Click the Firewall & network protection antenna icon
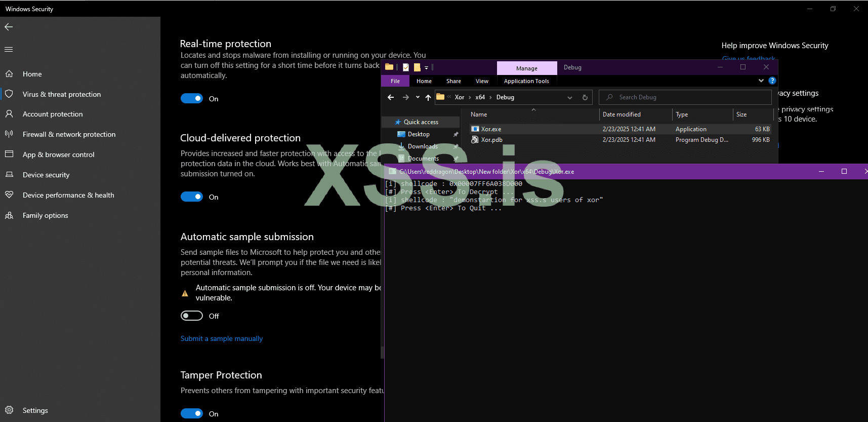This screenshot has width=868, height=422. pos(9,134)
